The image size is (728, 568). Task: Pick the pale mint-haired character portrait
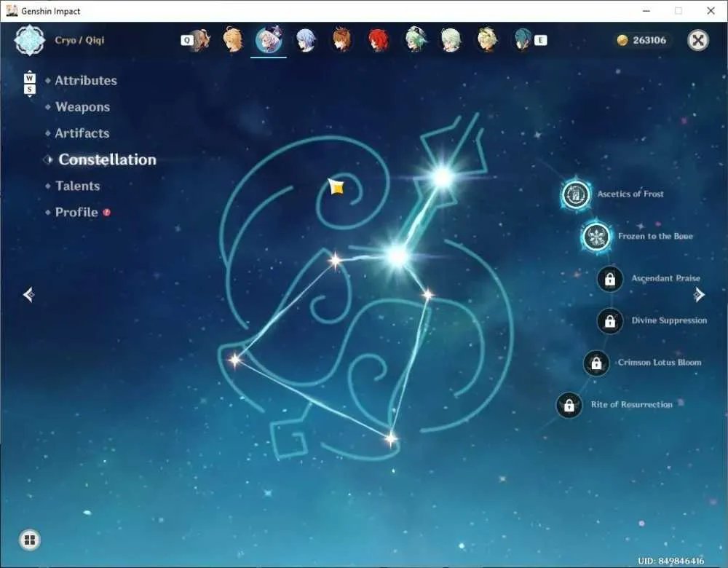[451, 40]
